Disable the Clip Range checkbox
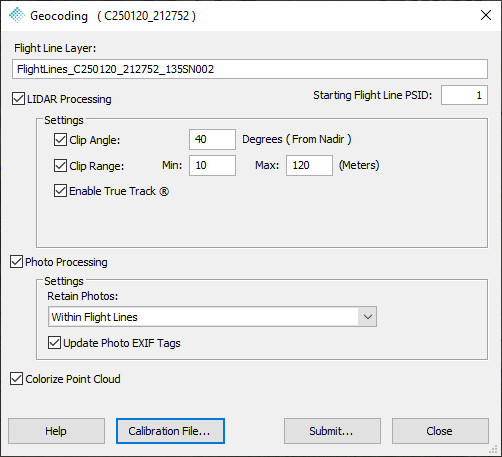Viewport: 502px width, 457px height. pos(60,165)
